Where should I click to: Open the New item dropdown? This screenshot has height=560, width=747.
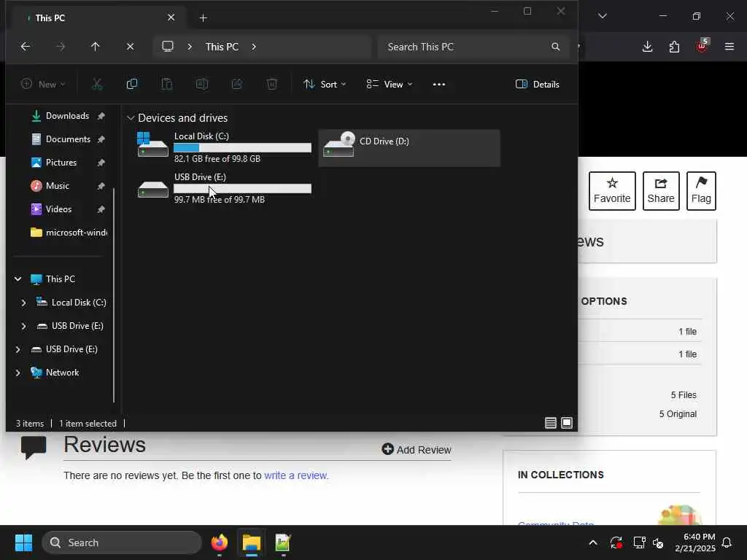click(43, 85)
